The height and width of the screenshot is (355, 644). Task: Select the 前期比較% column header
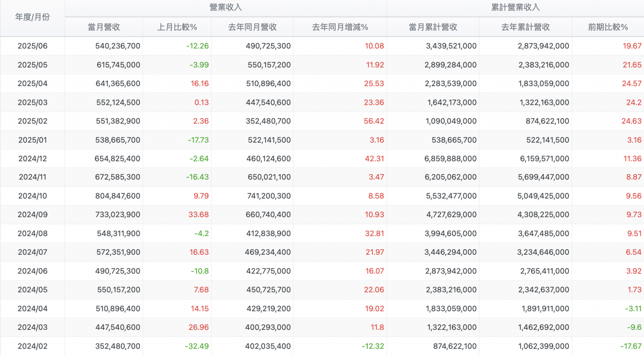click(x=608, y=27)
